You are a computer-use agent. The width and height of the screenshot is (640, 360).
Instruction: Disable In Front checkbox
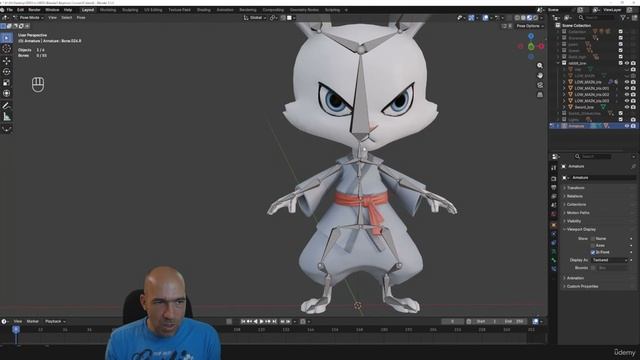[593, 253]
